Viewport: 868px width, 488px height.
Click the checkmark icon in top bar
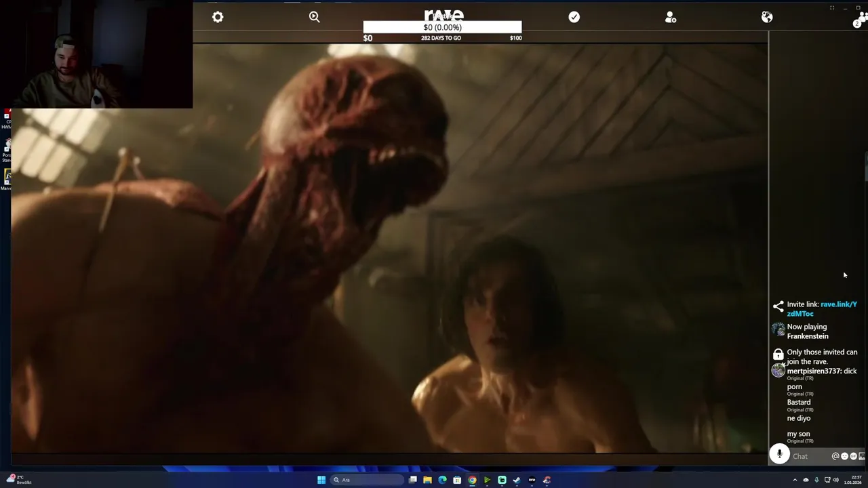[x=574, y=17]
